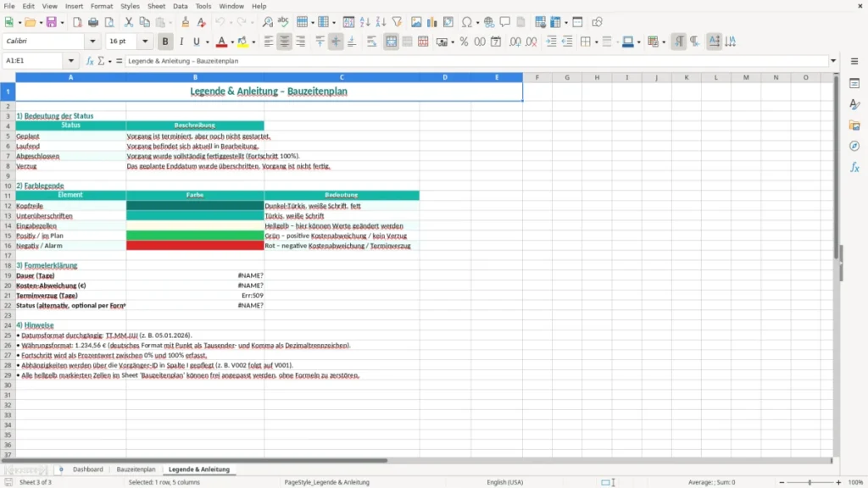Insert a comment
868x488 pixels.
tap(505, 22)
